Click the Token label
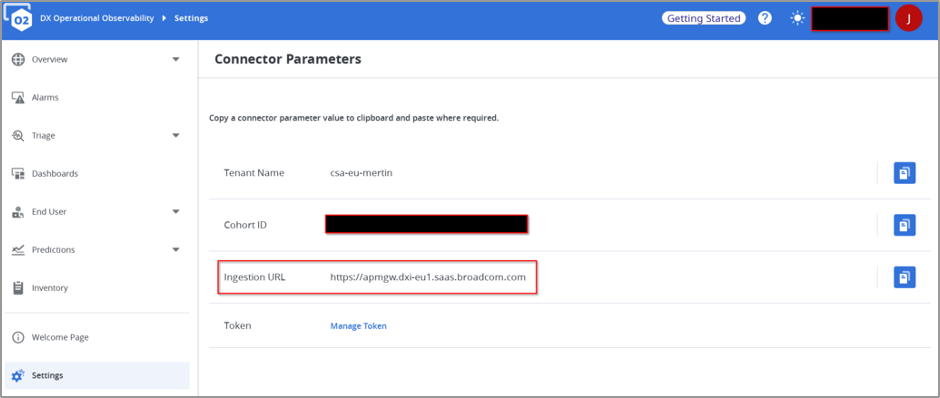This screenshot has height=398, width=940. point(237,326)
